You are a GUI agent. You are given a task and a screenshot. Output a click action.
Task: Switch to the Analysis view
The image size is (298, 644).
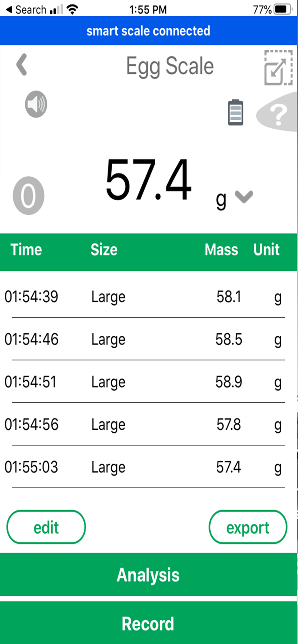tap(149, 575)
